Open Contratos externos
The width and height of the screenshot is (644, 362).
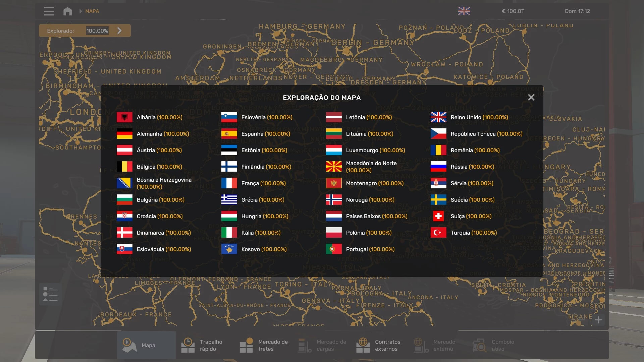[380, 345]
